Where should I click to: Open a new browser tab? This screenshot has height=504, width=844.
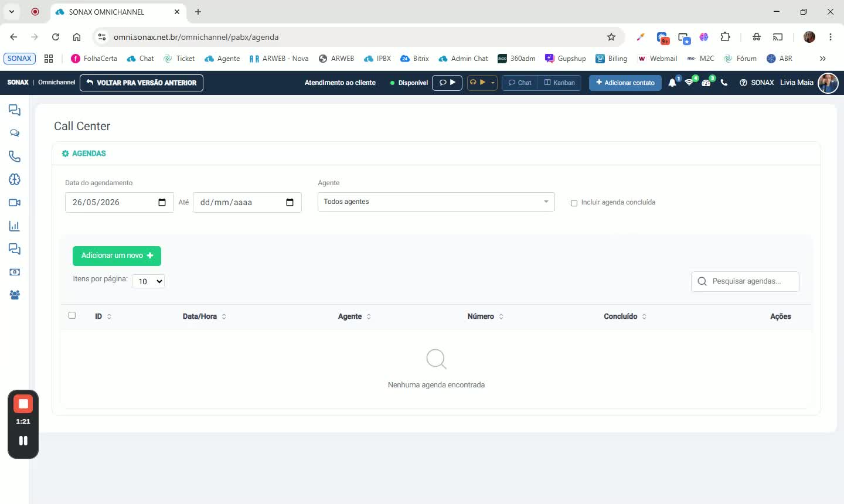coord(198,12)
